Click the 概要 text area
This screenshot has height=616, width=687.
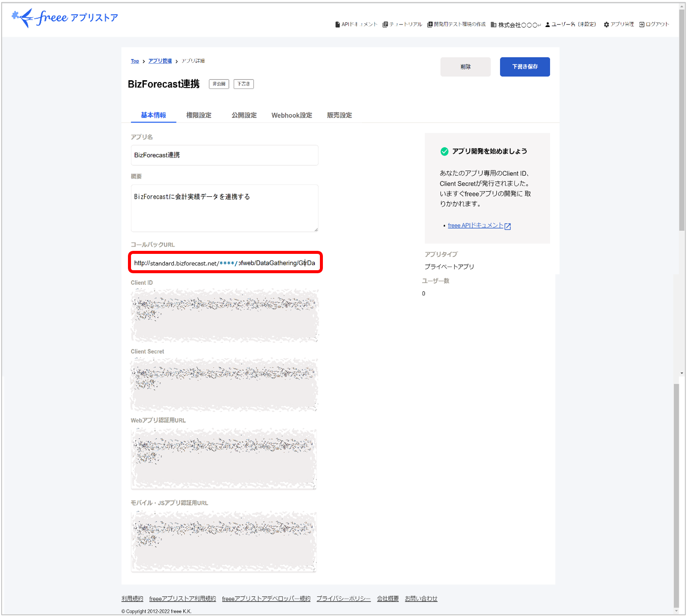(x=225, y=208)
